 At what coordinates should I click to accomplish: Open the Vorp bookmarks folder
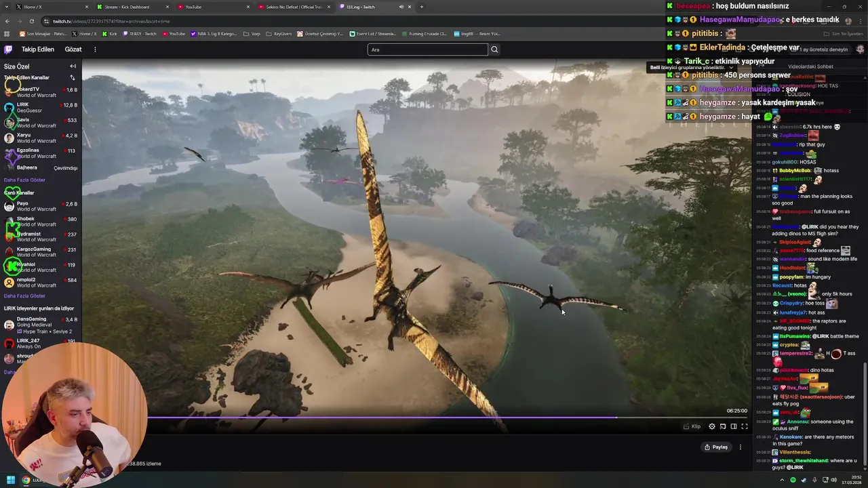[252, 34]
